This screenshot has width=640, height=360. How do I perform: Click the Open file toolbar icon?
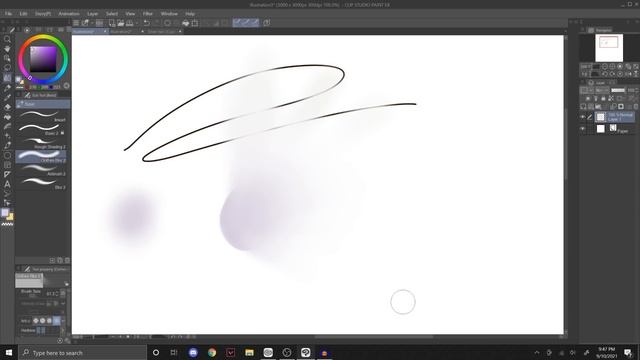coord(120,23)
